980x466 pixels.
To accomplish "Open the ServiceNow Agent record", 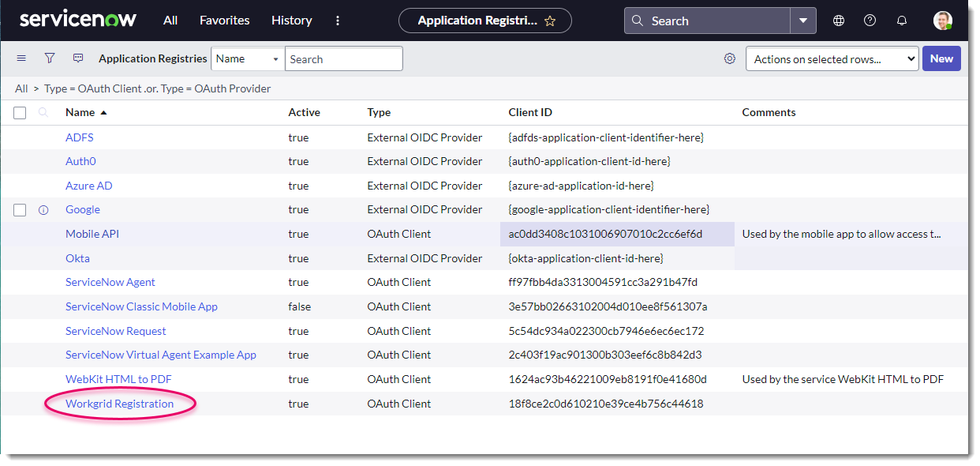I will pos(110,282).
